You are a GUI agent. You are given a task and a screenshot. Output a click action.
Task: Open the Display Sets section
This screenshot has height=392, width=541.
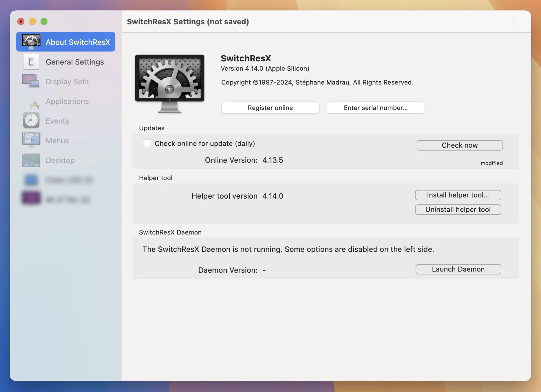coord(66,81)
